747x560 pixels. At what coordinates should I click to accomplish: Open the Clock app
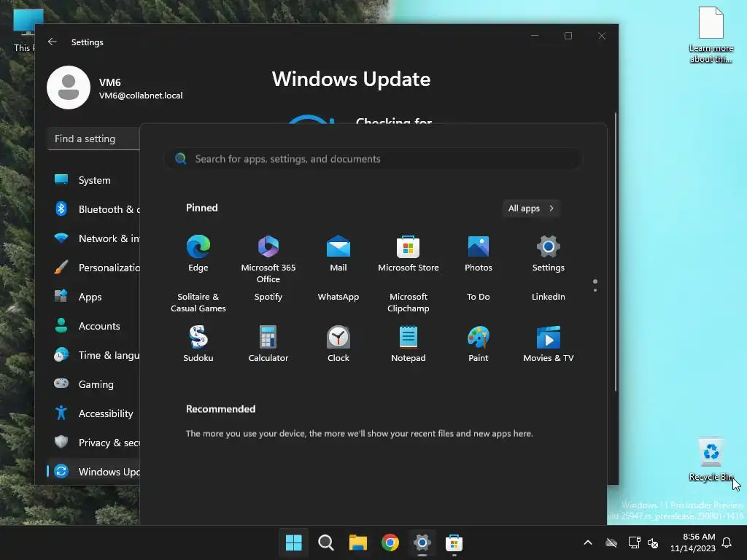338,344
